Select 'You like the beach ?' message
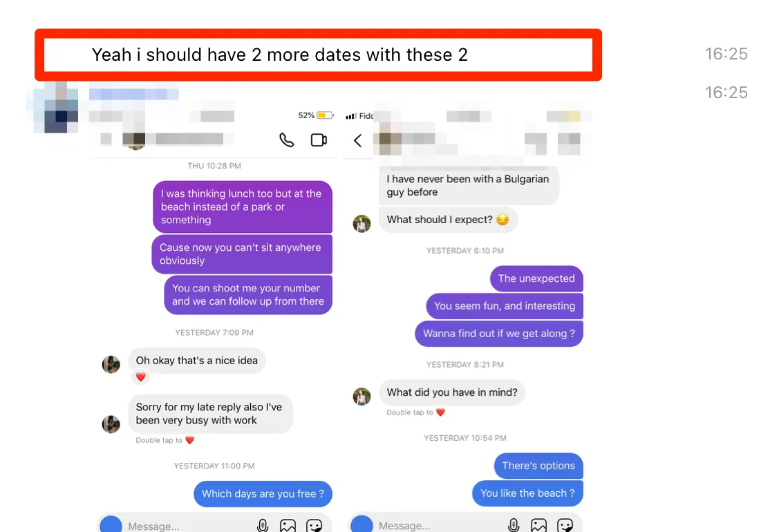 point(527,493)
